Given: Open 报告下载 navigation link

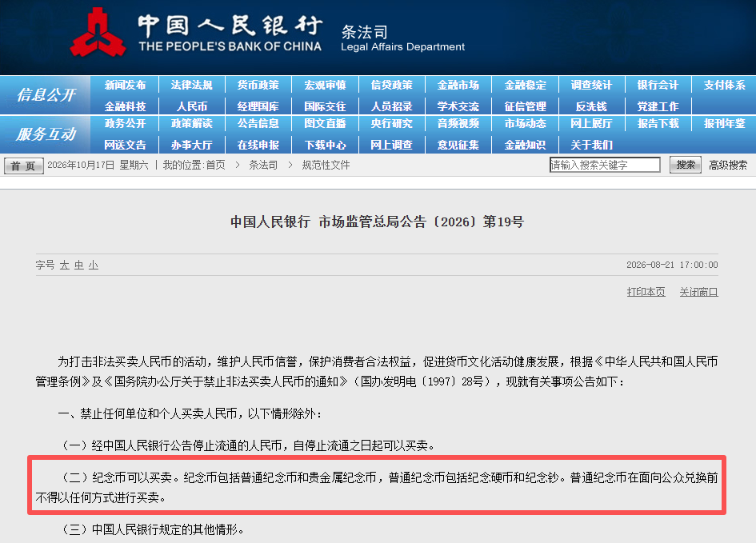Looking at the screenshot, I should pyautogui.click(x=658, y=123).
